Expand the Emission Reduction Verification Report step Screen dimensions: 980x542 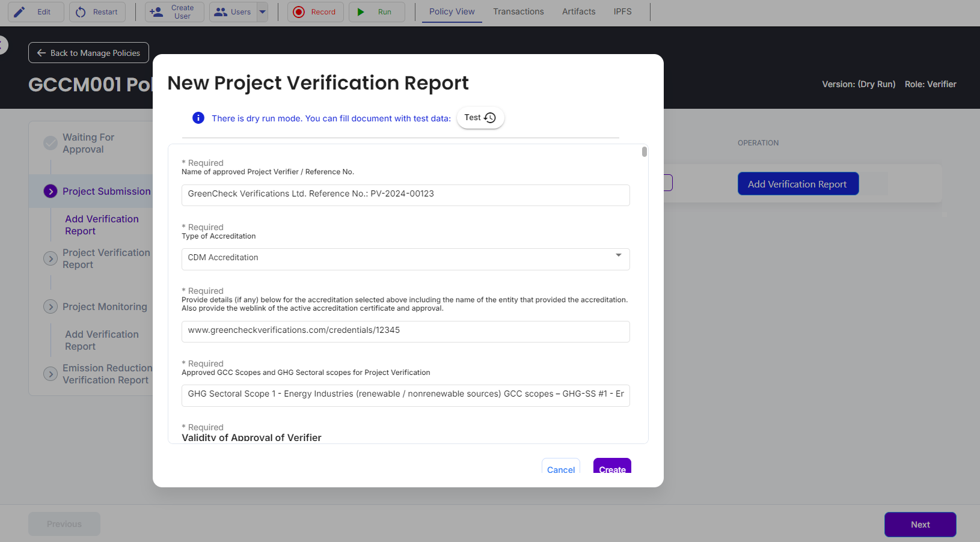point(51,374)
